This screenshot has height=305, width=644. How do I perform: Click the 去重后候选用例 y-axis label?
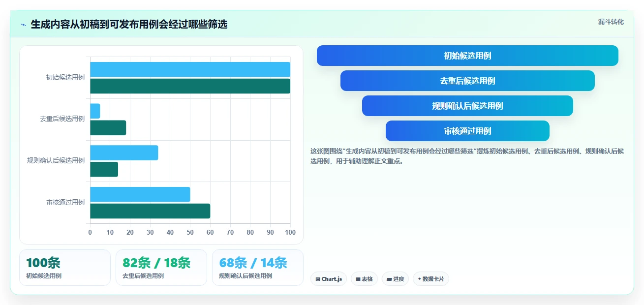point(62,119)
